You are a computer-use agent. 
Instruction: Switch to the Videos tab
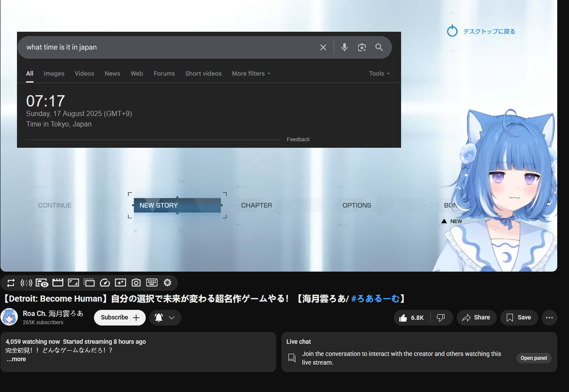pos(84,73)
